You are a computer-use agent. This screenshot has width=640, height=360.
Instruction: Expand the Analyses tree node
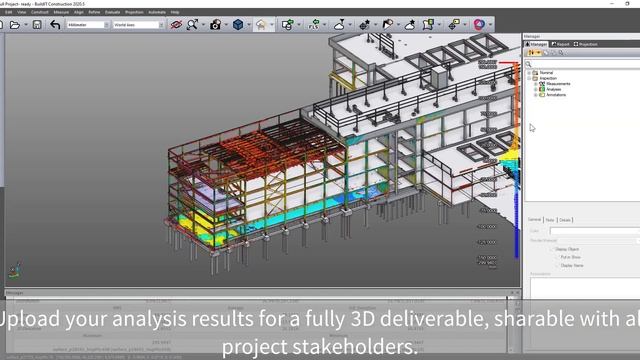536,89
